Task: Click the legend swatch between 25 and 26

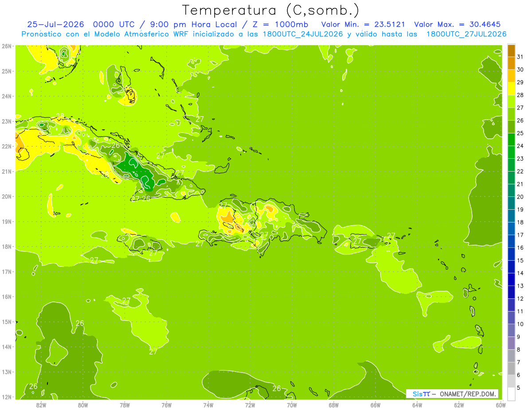Action: [511, 127]
